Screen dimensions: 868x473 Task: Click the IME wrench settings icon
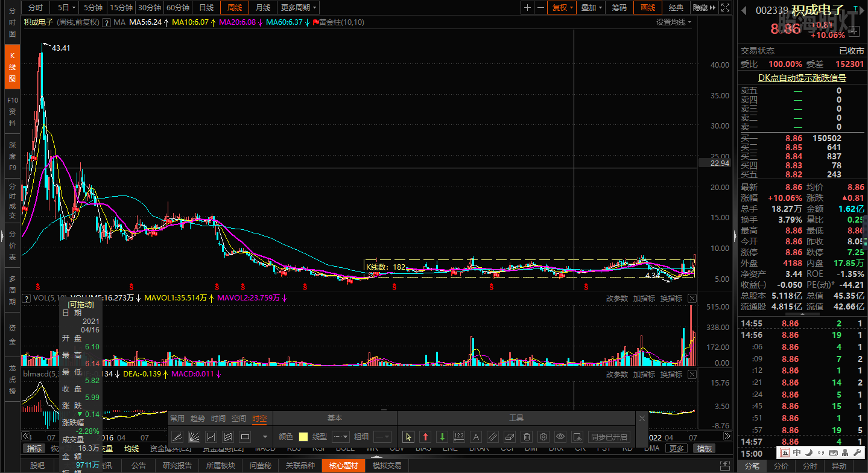[857, 452]
